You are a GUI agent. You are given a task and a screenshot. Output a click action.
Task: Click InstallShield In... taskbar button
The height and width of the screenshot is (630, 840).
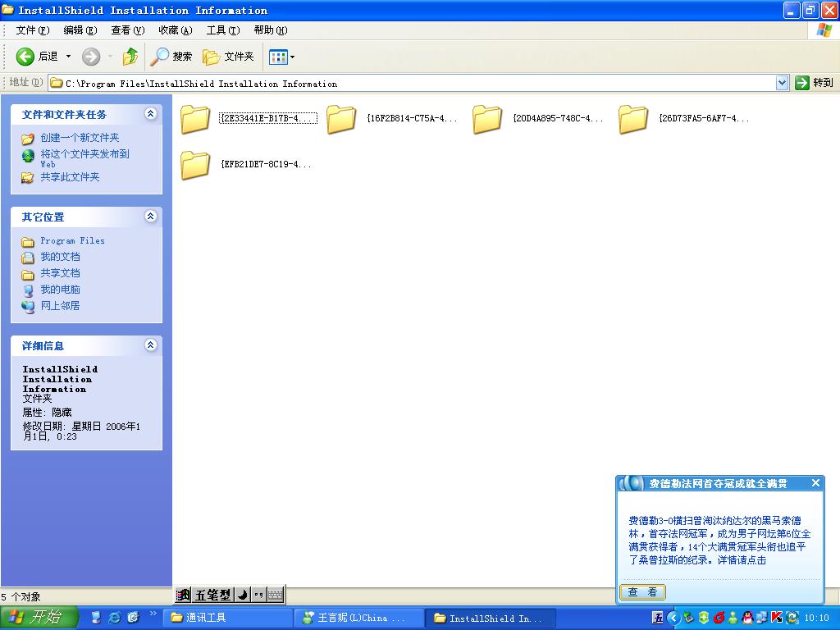(491, 619)
